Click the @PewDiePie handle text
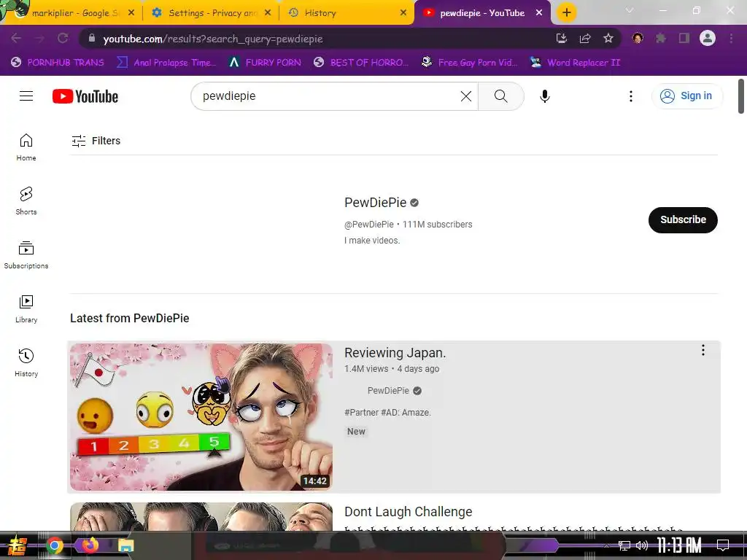The image size is (747, 560). coord(369,225)
